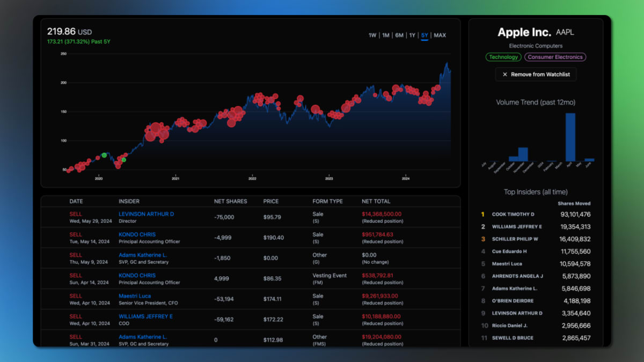Open KONDO CHRIS link dated Apr 14, 2024
The width and height of the screenshot is (644, 362).
(137, 276)
